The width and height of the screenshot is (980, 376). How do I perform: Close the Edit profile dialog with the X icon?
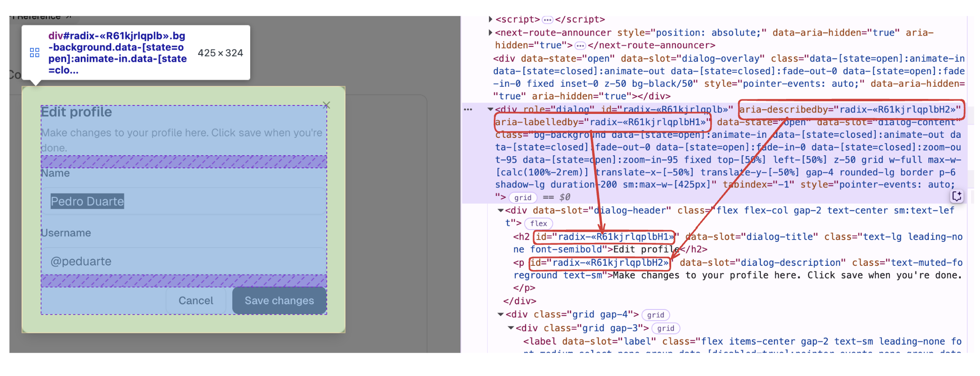coord(327,105)
